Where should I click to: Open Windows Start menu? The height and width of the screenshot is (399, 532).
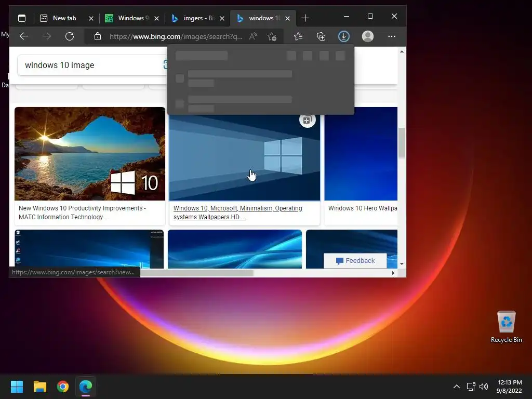(17, 387)
